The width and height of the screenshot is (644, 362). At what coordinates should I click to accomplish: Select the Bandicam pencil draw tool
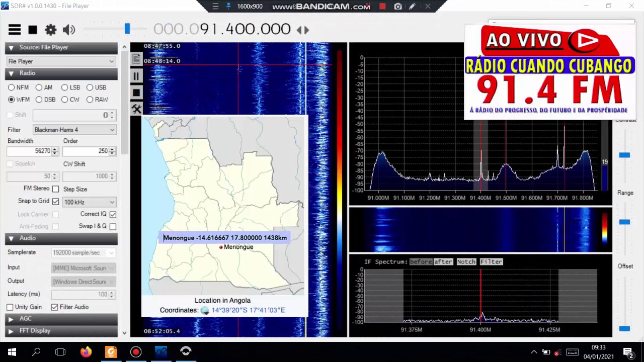click(x=413, y=7)
